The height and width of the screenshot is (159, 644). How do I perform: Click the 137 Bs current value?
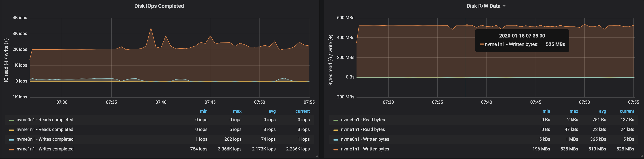(x=627, y=120)
